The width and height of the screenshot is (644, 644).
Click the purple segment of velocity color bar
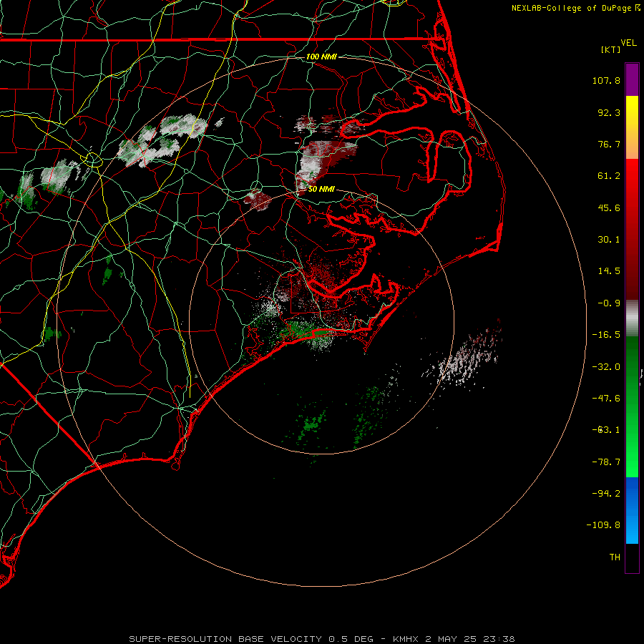(632, 79)
